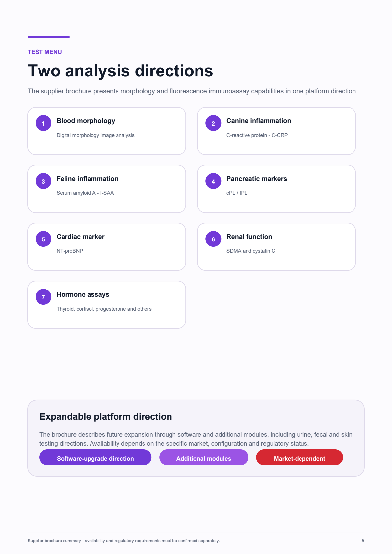Select the number 3 circle badge

pyautogui.click(x=43, y=181)
